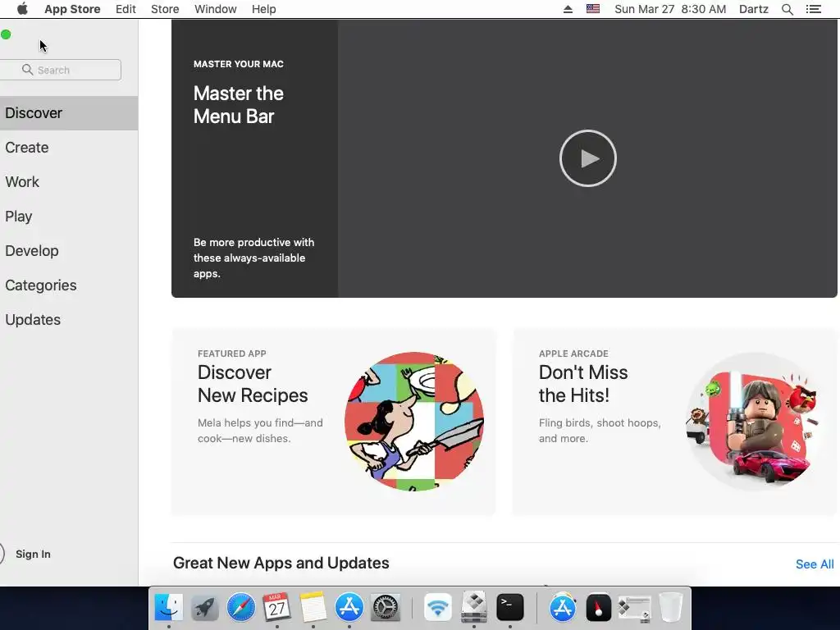
Task: Launch Safari compass icon in dock
Action: 241,608
